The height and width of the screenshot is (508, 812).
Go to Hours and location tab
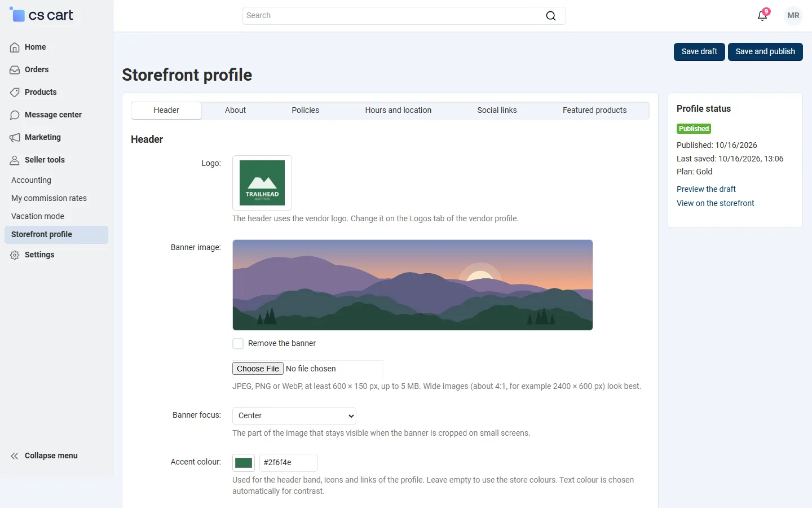pos(398,111)
